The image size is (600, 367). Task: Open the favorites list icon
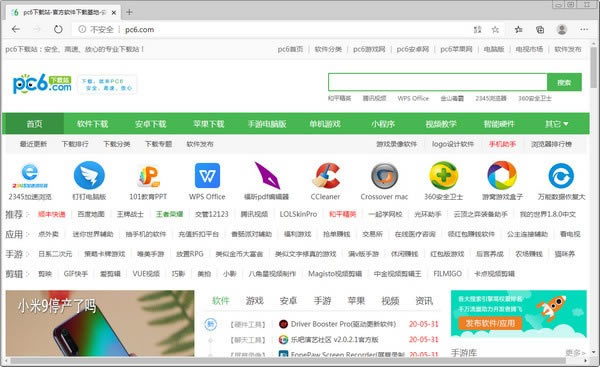(x=518, y=29)
